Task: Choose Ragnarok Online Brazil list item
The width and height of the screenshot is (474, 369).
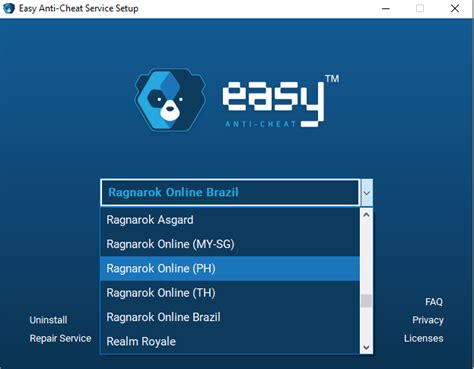Action: (x=230, y=317)
